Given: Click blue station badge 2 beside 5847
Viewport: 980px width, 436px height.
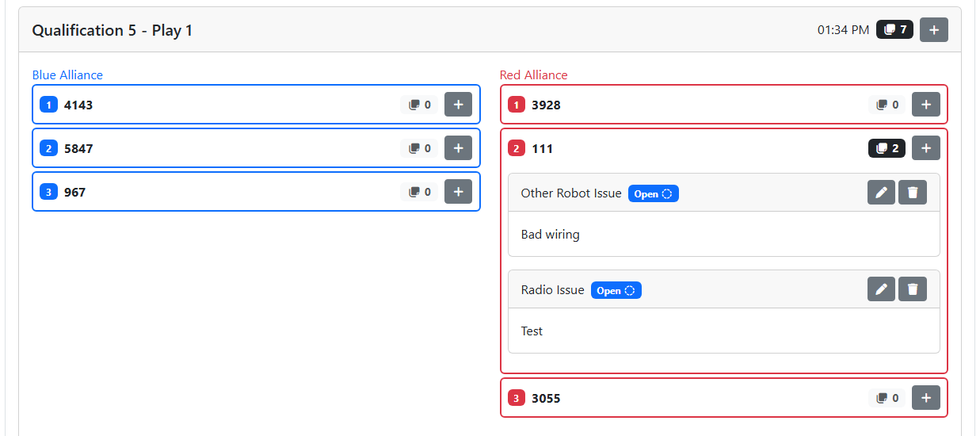Looking at the screenshot, I should click(48, 148).
